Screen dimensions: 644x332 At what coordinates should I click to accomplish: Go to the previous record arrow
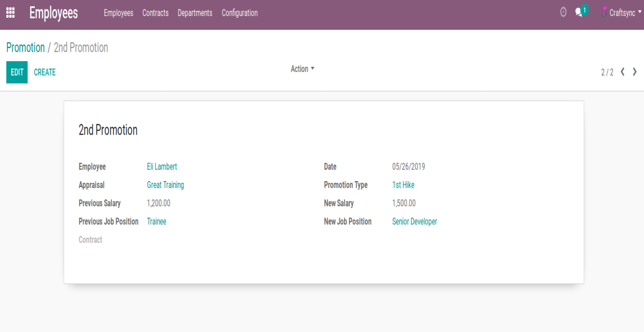622,72
